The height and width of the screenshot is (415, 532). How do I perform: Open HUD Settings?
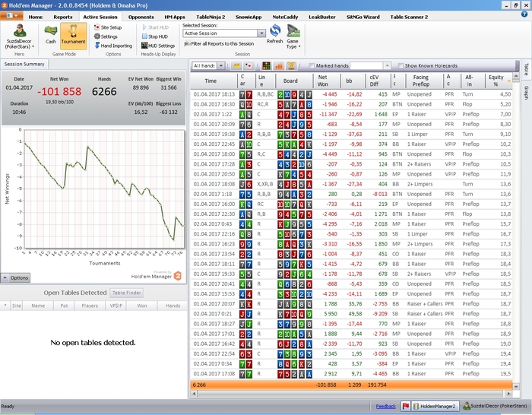click(158, 46)
